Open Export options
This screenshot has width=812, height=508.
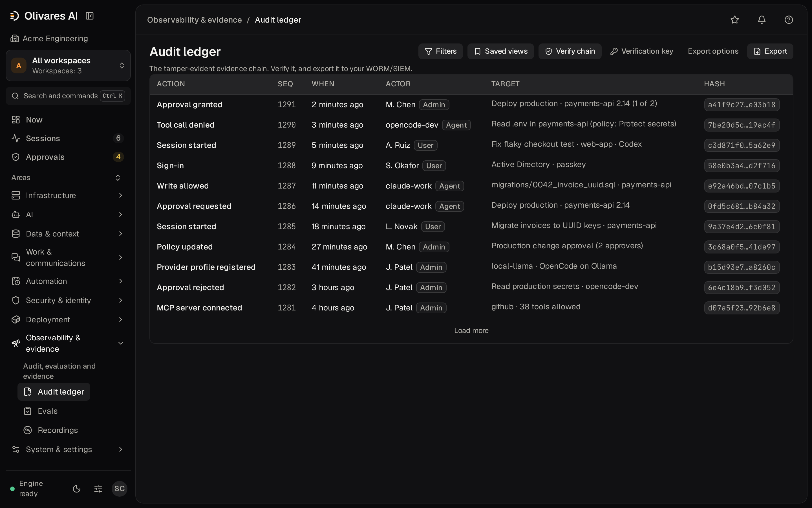coord(713,51)
